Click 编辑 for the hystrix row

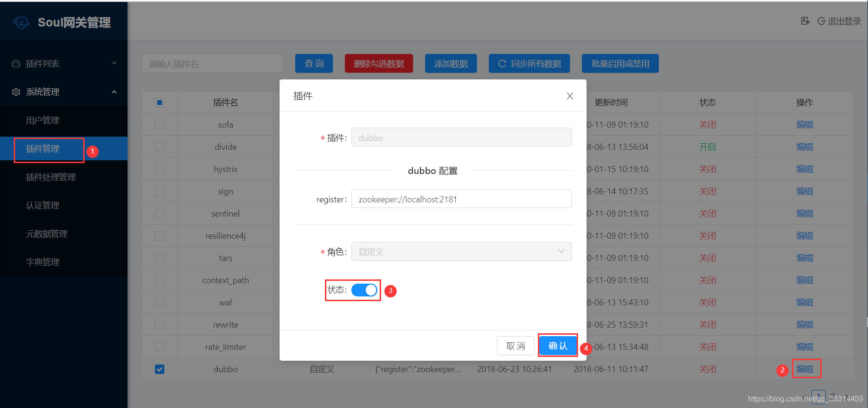pos(805,169)
